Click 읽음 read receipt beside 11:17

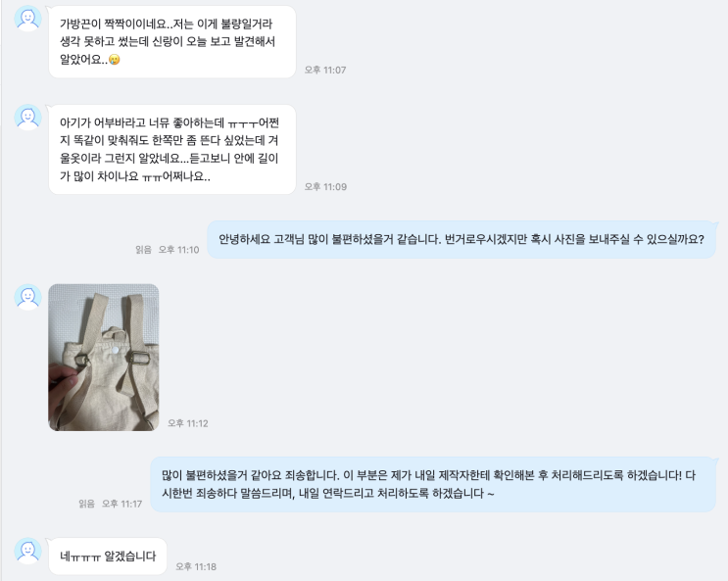[87, 504]
